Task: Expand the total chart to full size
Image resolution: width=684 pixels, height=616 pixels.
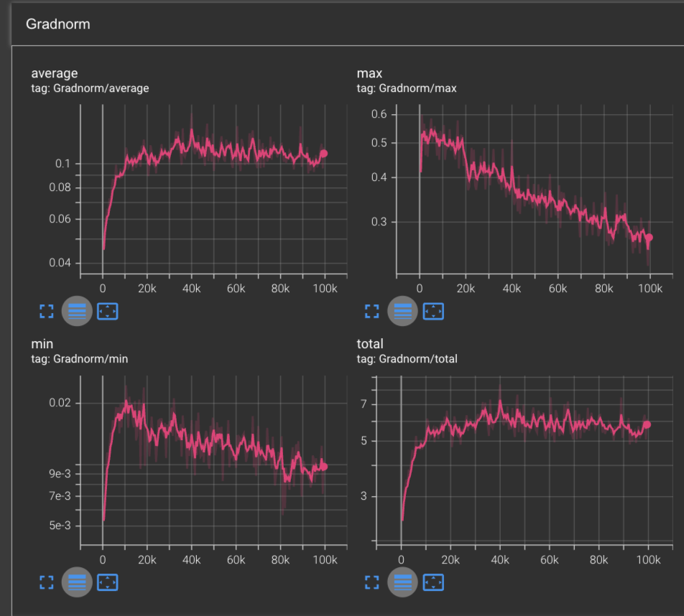Action: click(x=371, y=582)
